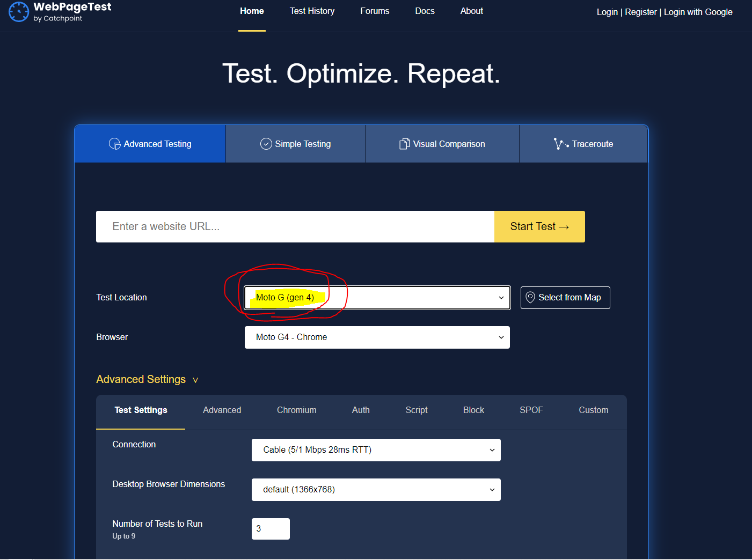This screenshot has width=752, height=560.
Task: Collapse the Advanced Settings section
Action: tap(147, 379)
